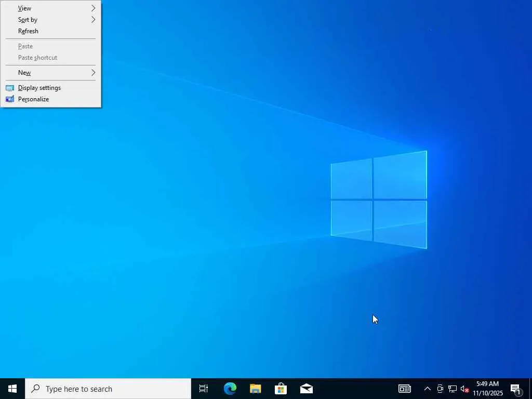Open Task View from the taskbar
The height and width of the screenshot is (399, 532).
[x=204, y=389]
